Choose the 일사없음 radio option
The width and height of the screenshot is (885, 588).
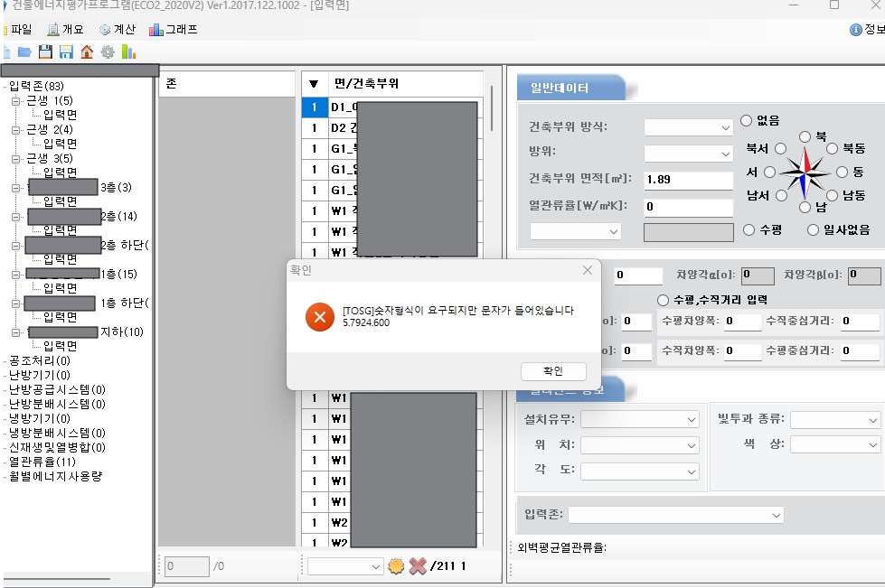(x=814, y=230)
